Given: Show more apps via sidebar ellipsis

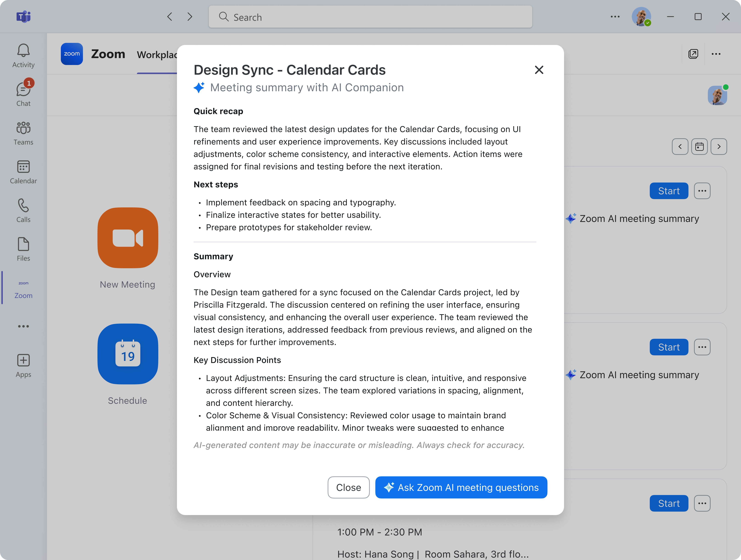Looking at the screenshot, I should pyautogui.click(x=23, y=326).
